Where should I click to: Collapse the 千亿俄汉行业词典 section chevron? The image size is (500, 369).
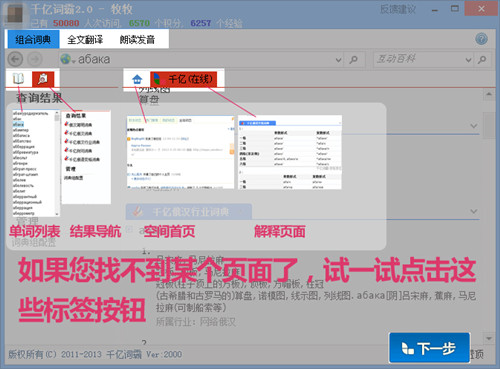coord(474,211)
